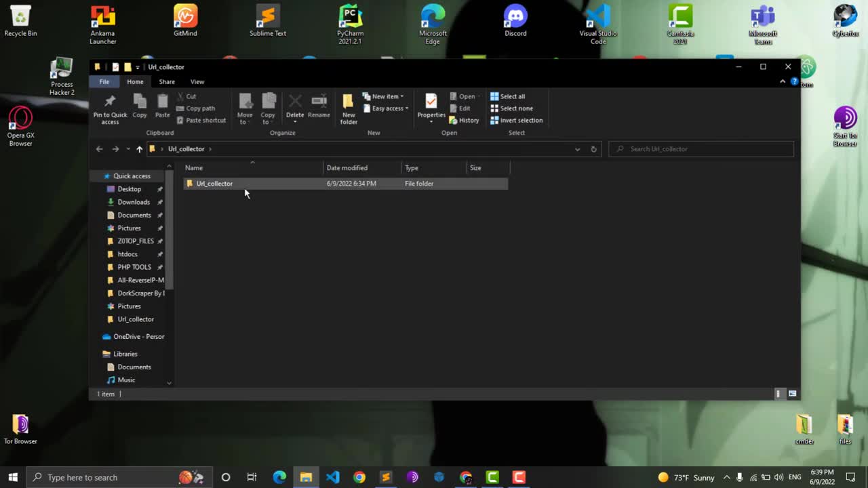Click the Paste icon in the ribbon

(x=163, y=106)
